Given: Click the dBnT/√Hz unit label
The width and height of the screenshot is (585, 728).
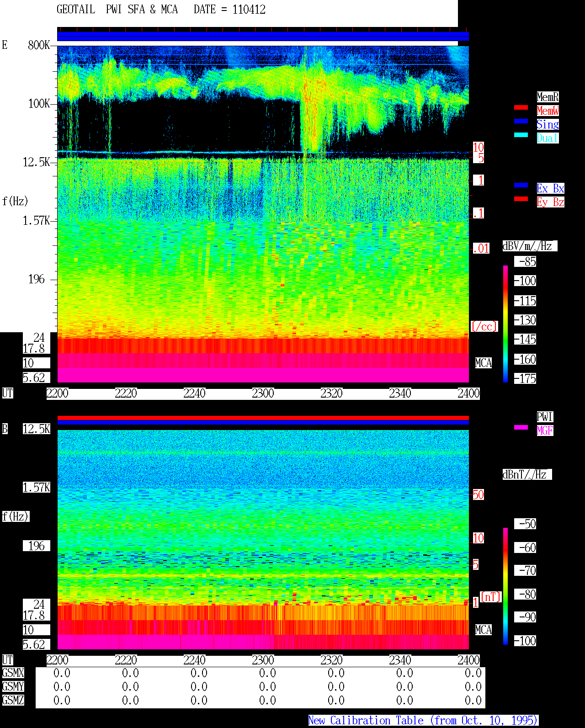Looking at the screenshot, I should 527,474.
